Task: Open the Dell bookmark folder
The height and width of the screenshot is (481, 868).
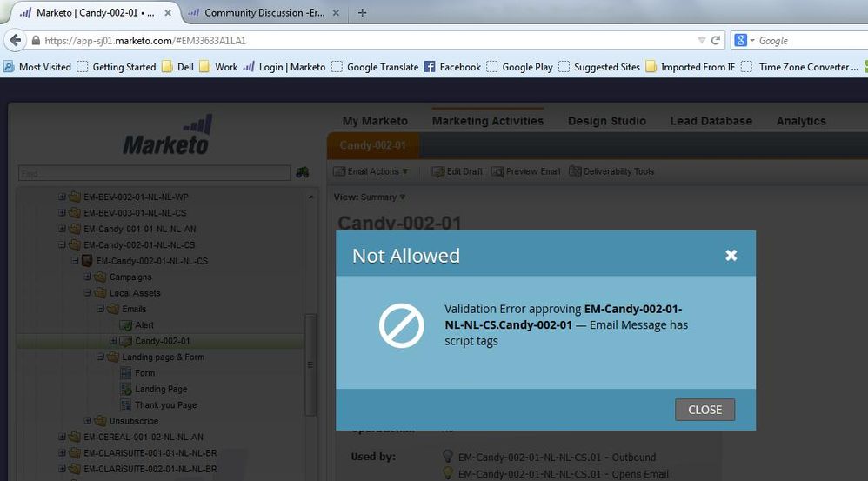Action: click(x=177, y=67)
